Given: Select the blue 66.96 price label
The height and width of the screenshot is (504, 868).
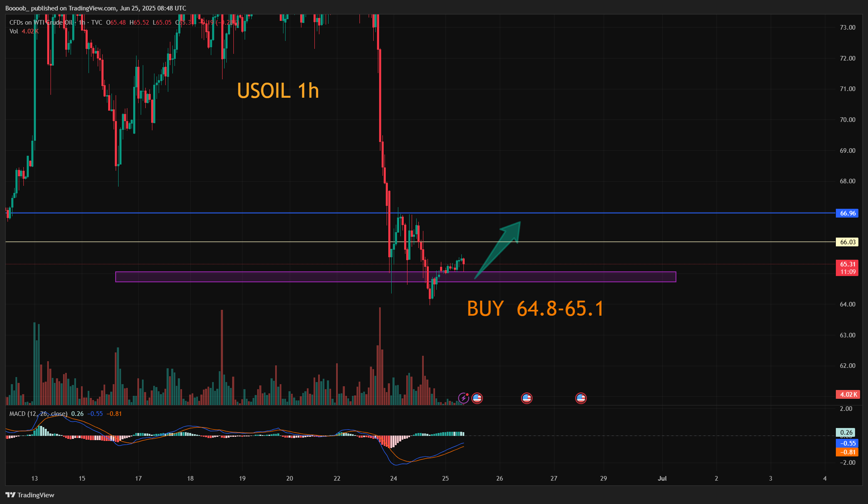Looking at the screenshot, I should point(848,213).
